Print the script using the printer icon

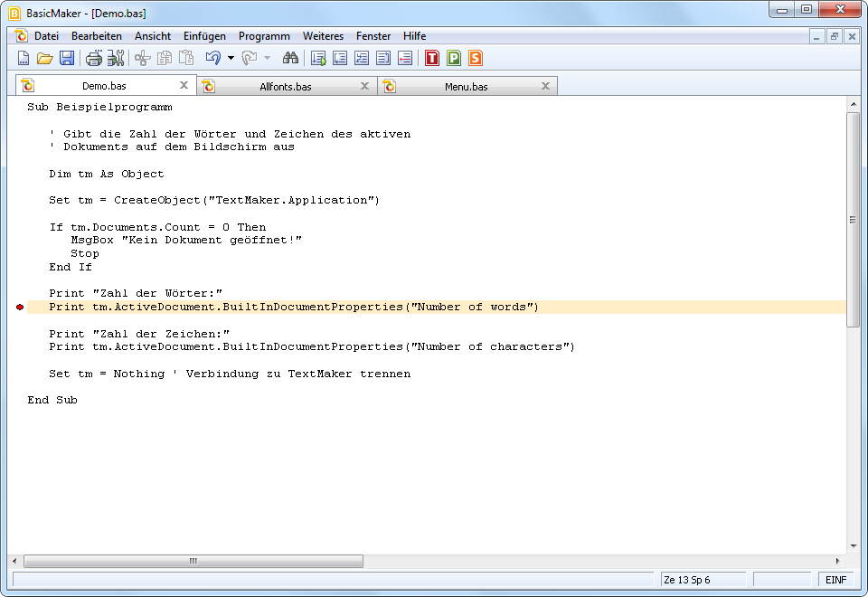click(x=95, y=57)
